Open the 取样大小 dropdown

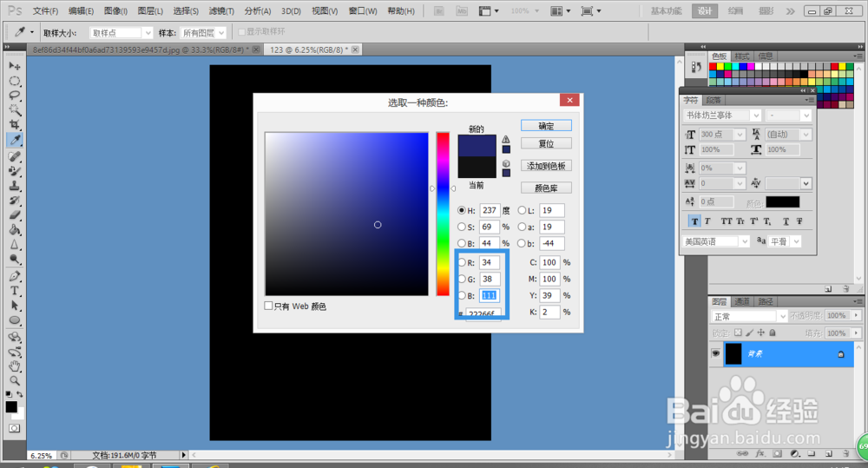[121, 33]
